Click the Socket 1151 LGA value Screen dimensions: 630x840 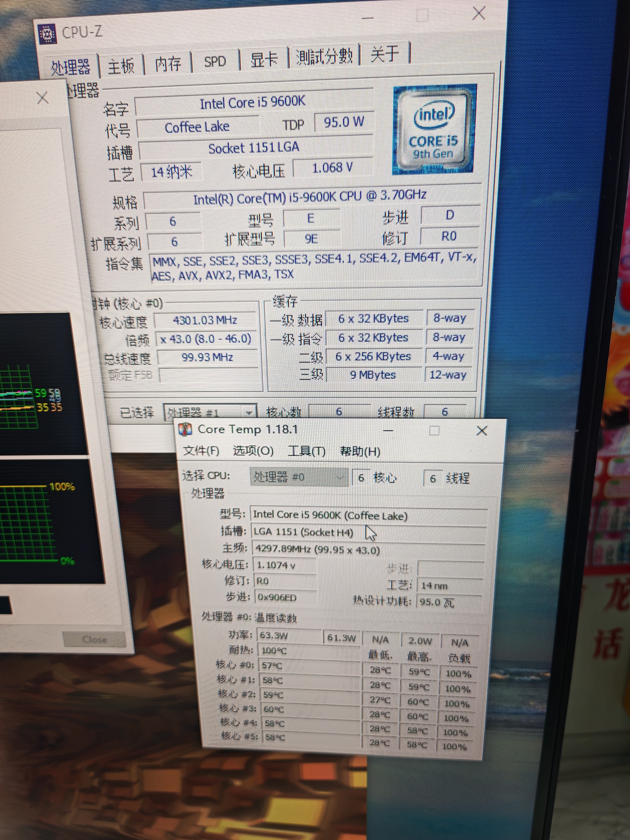pos(255,148)
